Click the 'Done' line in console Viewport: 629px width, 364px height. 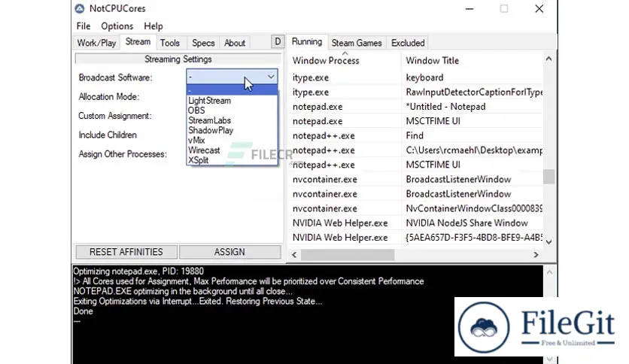83,311
